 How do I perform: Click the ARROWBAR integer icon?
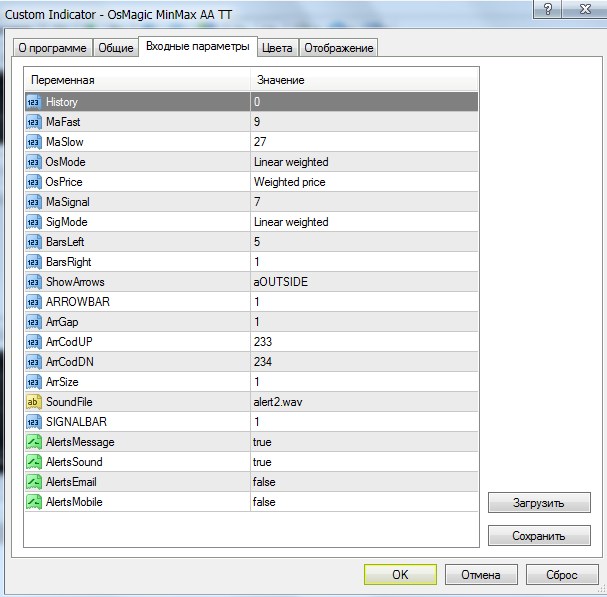(34, 302)
